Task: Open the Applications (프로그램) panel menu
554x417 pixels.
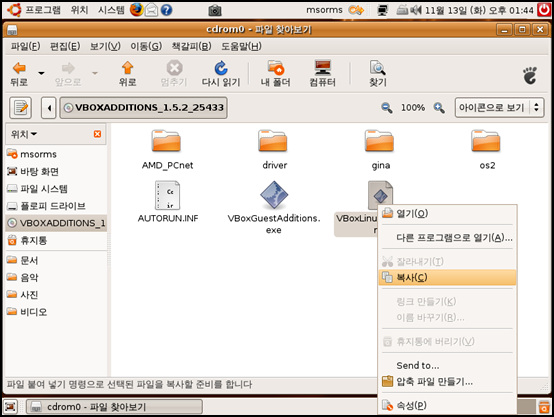Action: tap(34, 10)
